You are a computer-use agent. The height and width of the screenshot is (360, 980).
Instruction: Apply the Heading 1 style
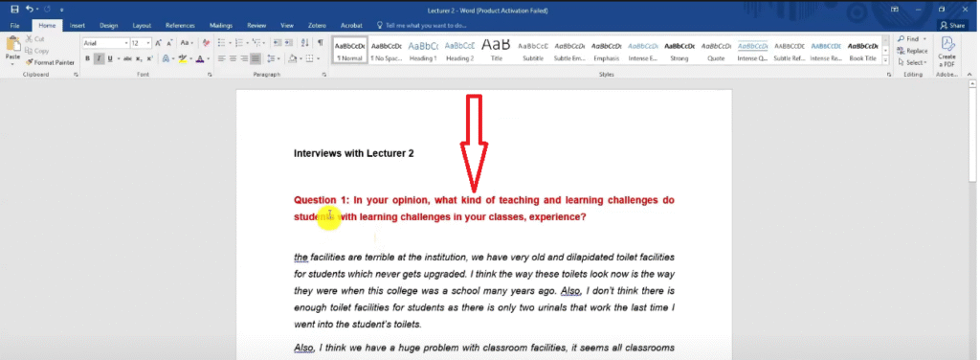pos(423,50)
